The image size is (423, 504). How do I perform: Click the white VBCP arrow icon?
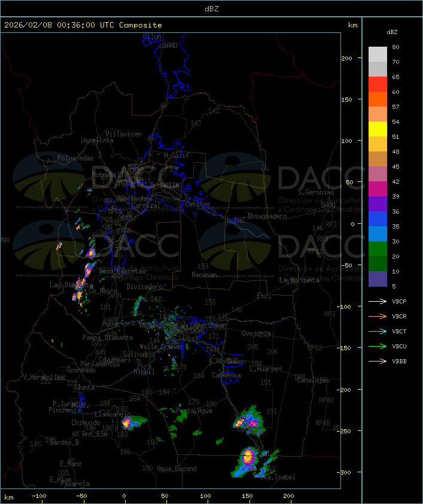[x=378, y=301]
